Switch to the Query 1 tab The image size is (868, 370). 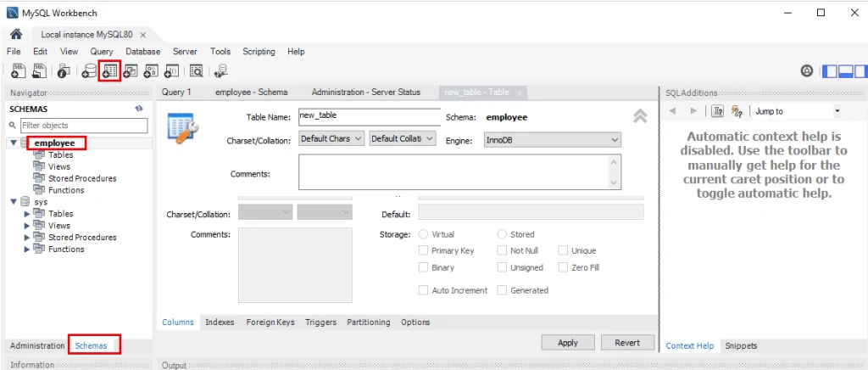coord(176,92)
